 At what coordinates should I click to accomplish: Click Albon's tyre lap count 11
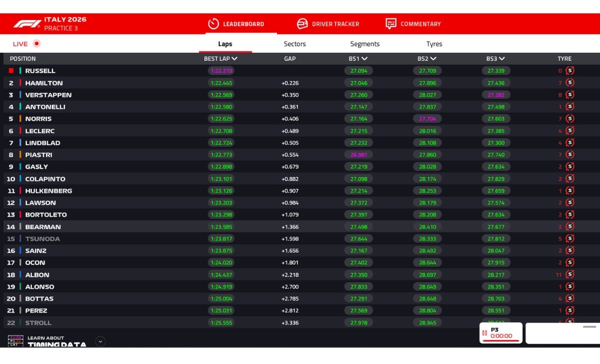pyautogui.click(x=559, y=275)
